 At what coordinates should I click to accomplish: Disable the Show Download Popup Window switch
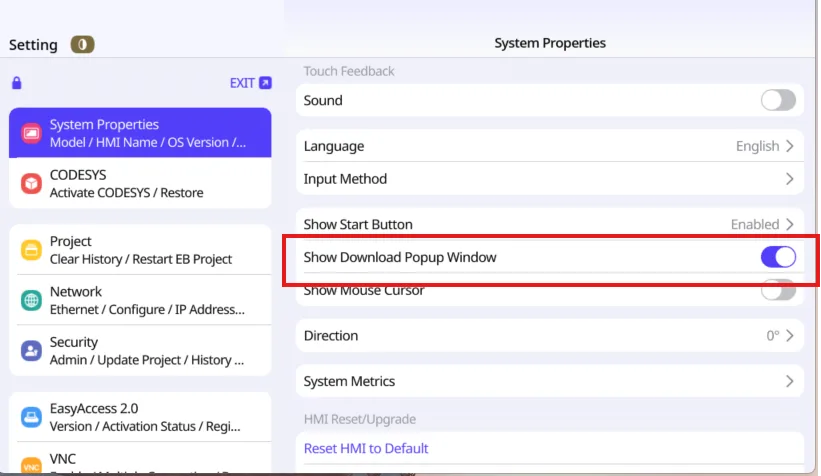coord(778,257)
